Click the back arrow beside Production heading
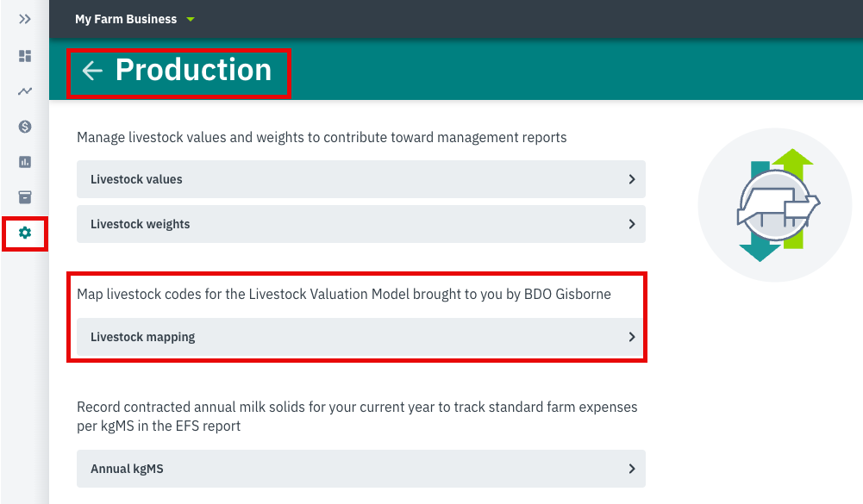863x504 pixels. [91, 72]
